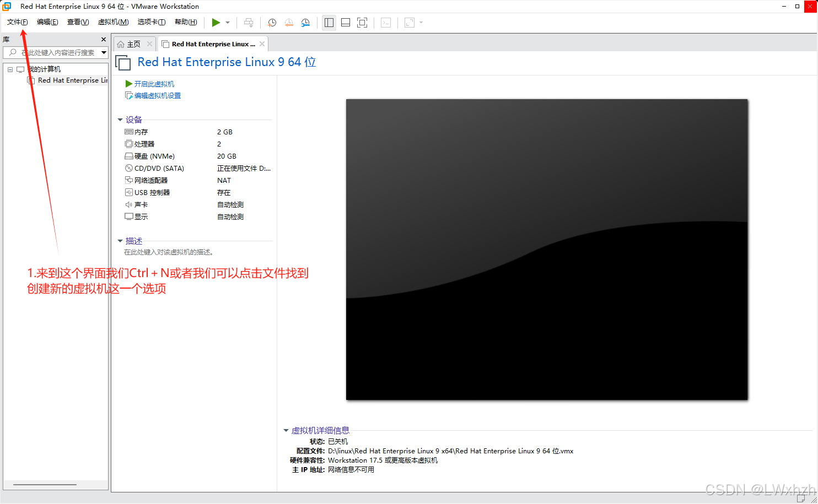Open the power options dropdown arrow
Image resolution: width=818 pixels, height=504 pixels.
228,23
